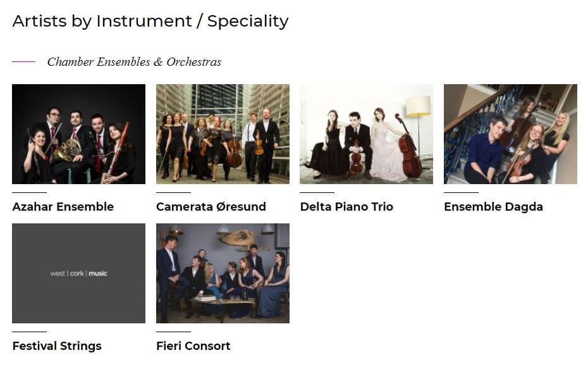
Task: Open the Festival Strings title link
Action: pos(57,346)
